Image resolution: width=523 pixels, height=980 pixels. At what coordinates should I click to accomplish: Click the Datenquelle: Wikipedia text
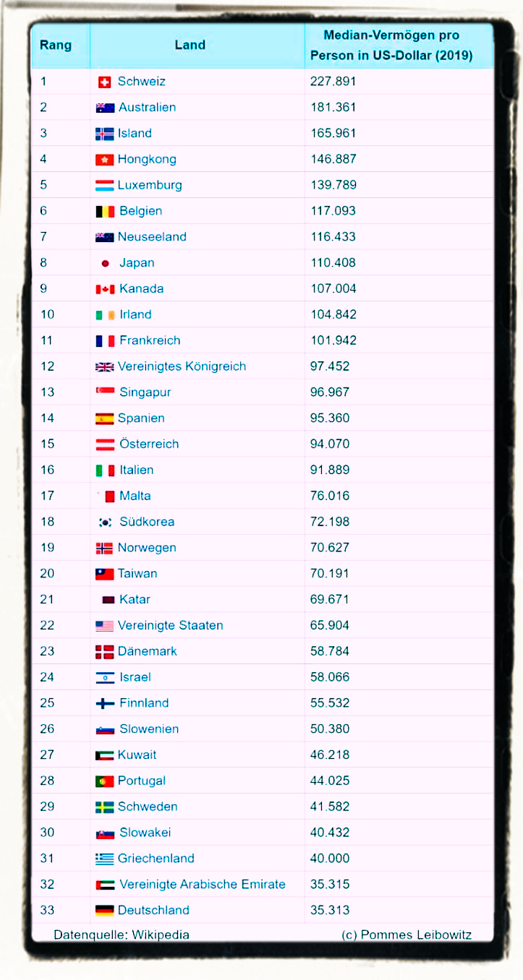(x=122, y=934)
